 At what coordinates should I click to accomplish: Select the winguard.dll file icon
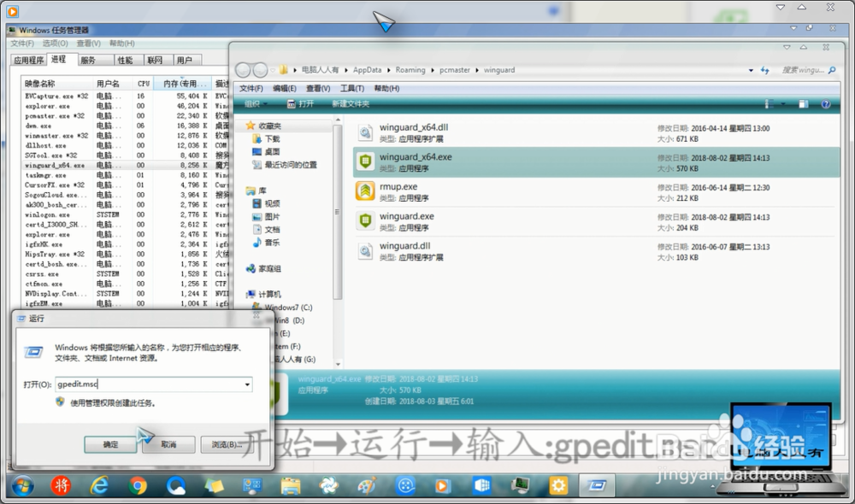click(365, 250)
